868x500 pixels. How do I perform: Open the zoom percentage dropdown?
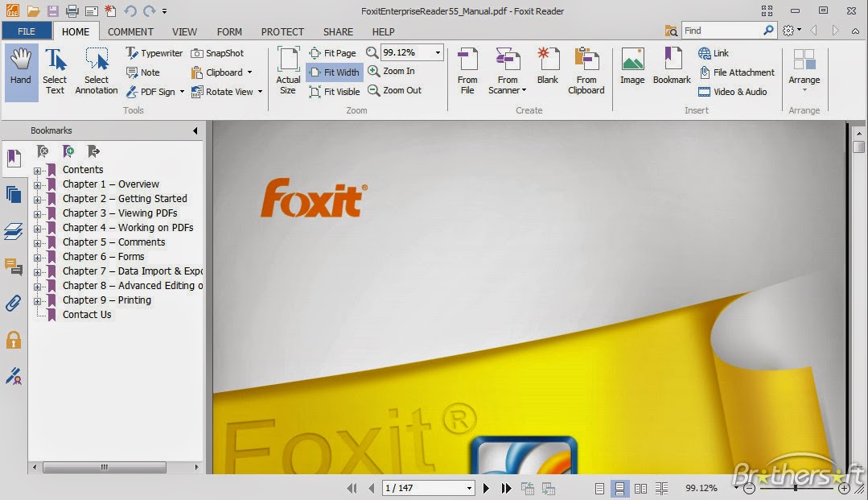438,52
